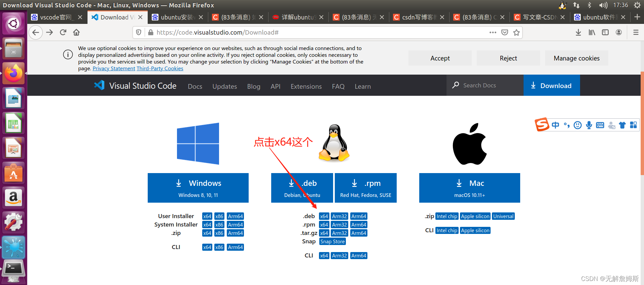644x285 pixels.
Task: Click the big .rpm download button
Action: tap(366, 188)
